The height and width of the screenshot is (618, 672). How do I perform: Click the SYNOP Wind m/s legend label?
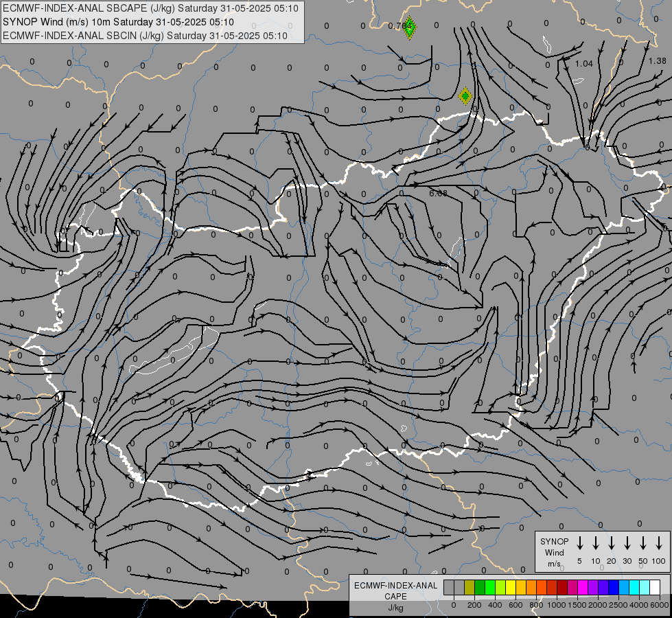(554, 552)
